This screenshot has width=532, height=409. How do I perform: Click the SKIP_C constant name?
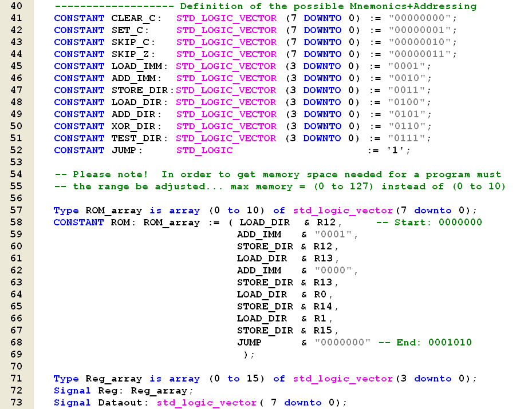point(131,42)
